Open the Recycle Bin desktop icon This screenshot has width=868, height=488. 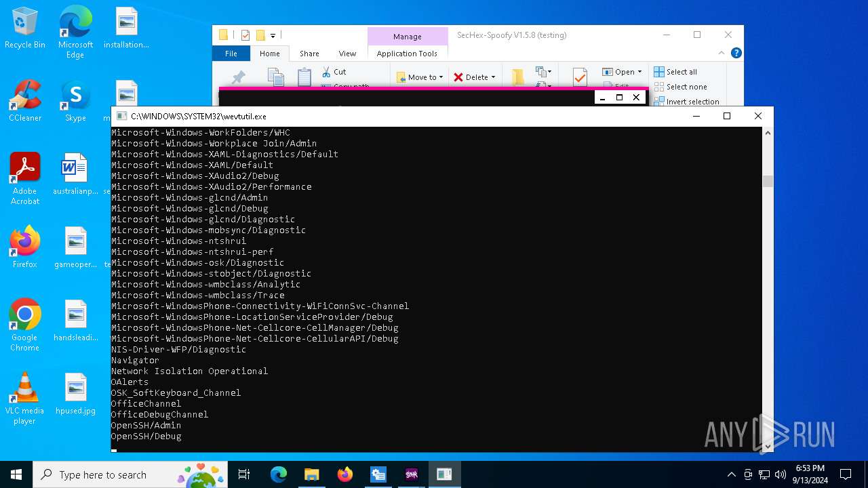[x=25, y=28]
